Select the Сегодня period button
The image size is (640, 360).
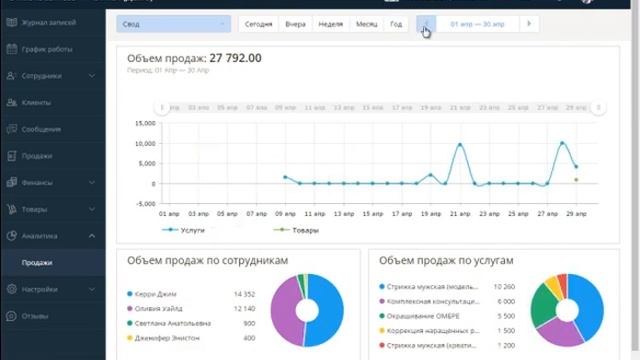[x=258, y=24]
